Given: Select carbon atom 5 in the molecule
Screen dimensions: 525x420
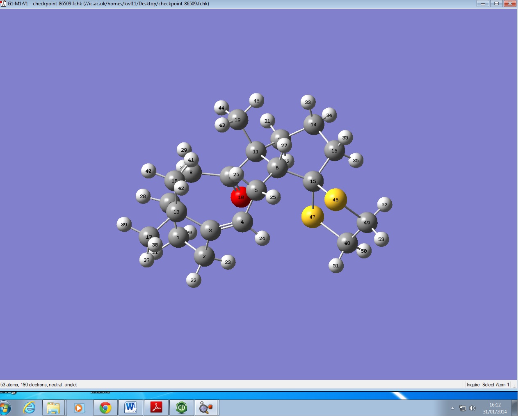Looking at the screenshot, I should pos(256,190).
